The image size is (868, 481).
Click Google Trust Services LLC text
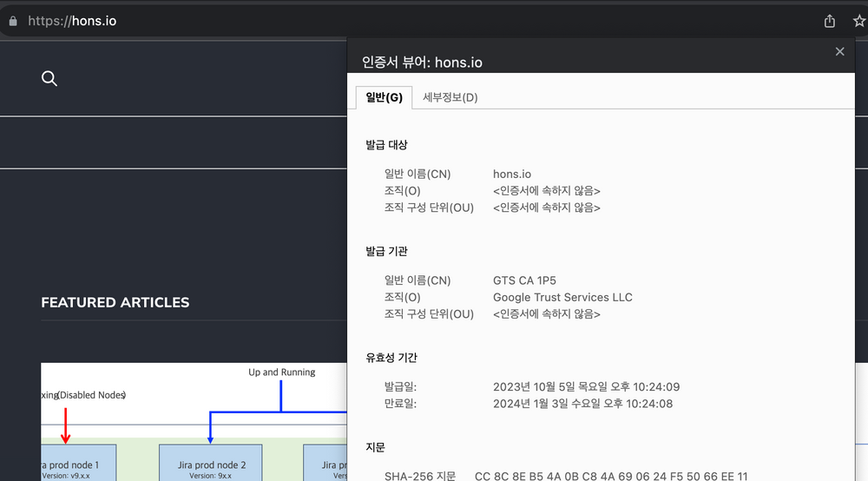coord(562,297)
